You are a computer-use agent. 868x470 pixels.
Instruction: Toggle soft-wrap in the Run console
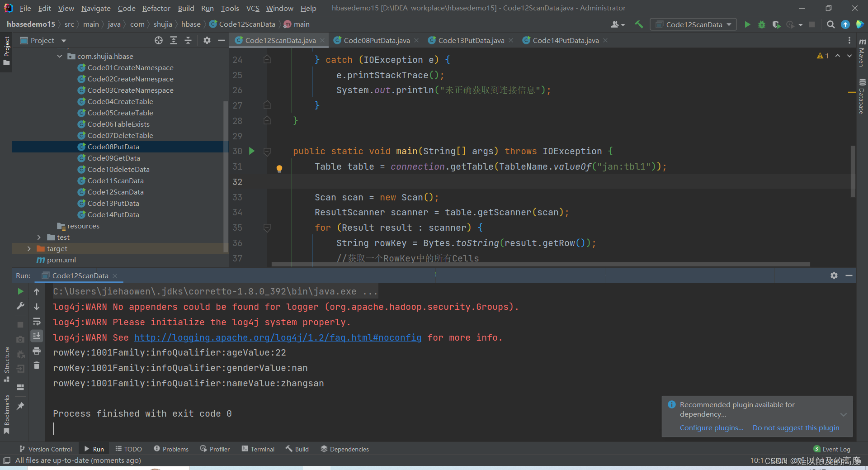point(37,322)
